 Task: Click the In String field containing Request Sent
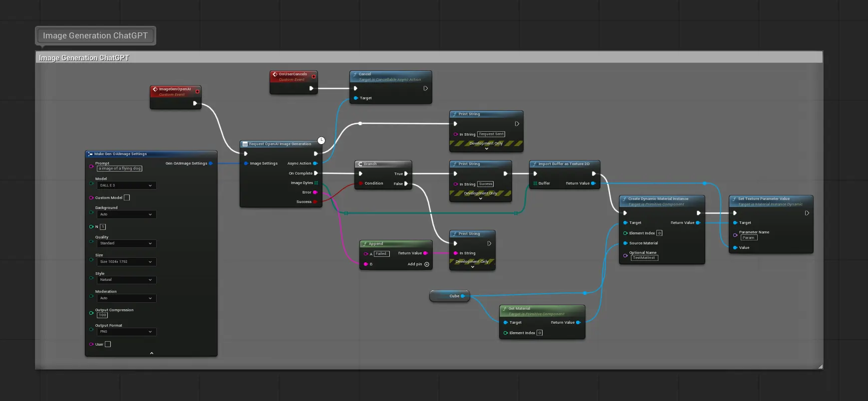(492, 134)
